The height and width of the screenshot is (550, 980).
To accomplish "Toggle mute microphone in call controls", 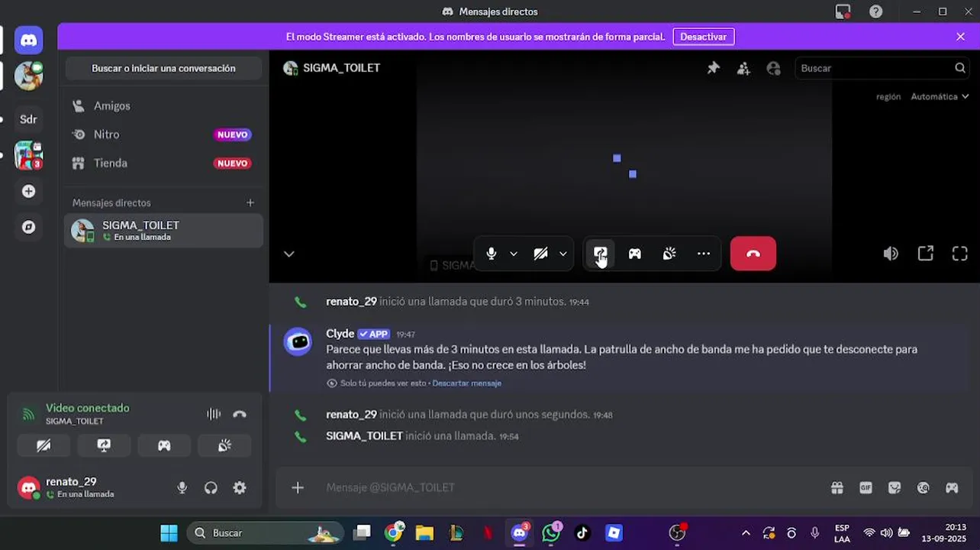I will pyautogui.click(x=492, y=254).
